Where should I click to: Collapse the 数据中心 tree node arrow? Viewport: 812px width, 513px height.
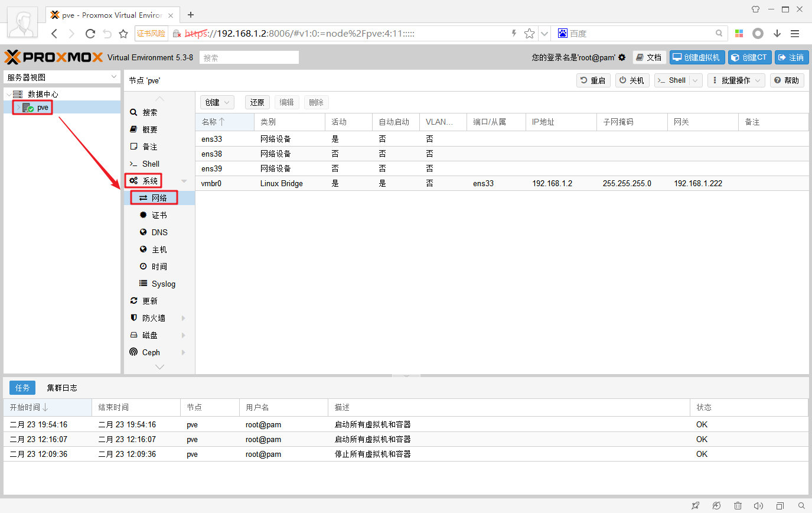pyautogui.click(x=8, y=94)
